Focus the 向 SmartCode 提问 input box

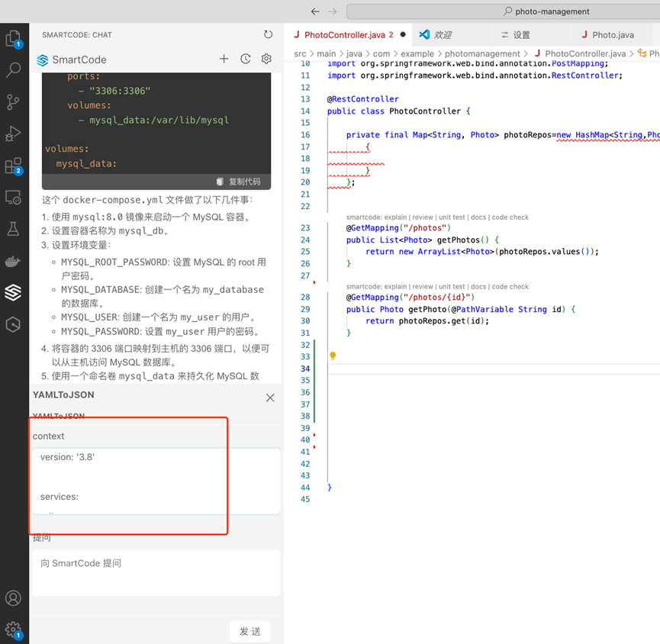156,573
